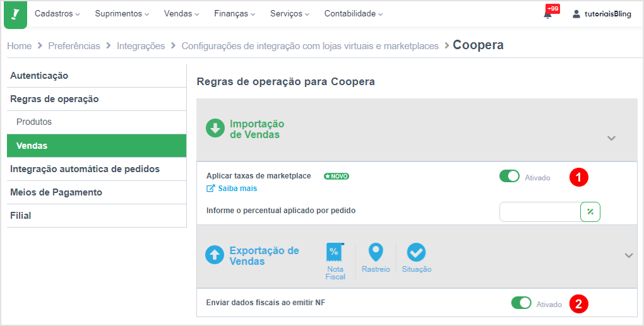This screenshot has height=326, width=644.
Task: Go to the Integrações breadcrumb
Action: (141, 46)
